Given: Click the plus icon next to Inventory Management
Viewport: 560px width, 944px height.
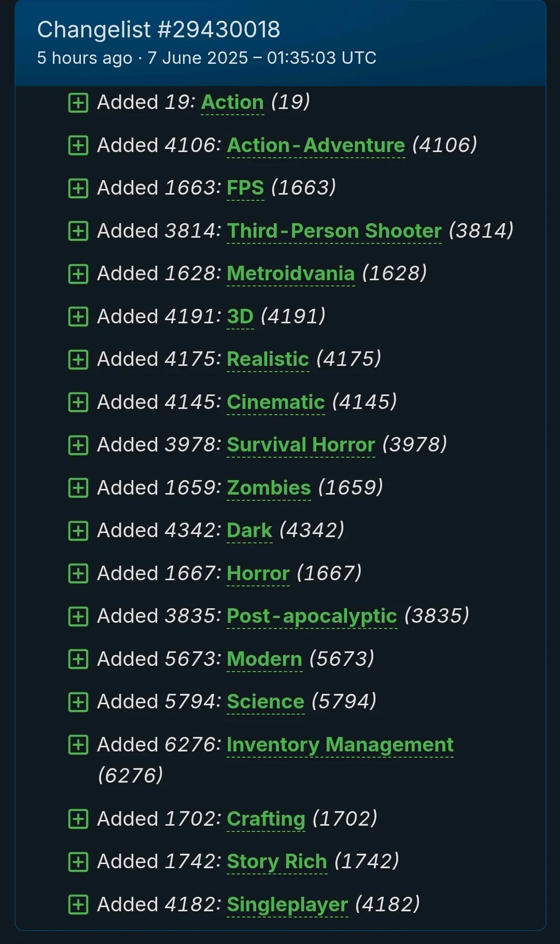Looking at the screenshot, I should click(78, 745).
